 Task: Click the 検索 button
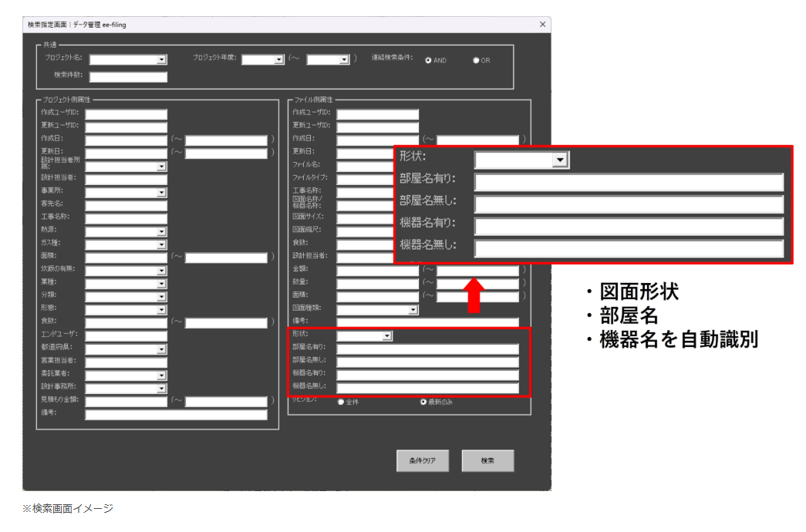click(x=487, y=460)
